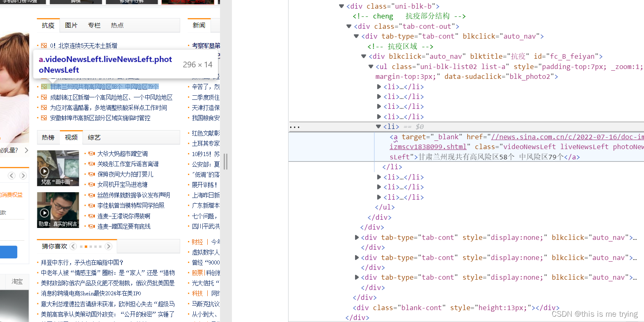Collapse the div id fc_B_feiyan node

point(364,56)
